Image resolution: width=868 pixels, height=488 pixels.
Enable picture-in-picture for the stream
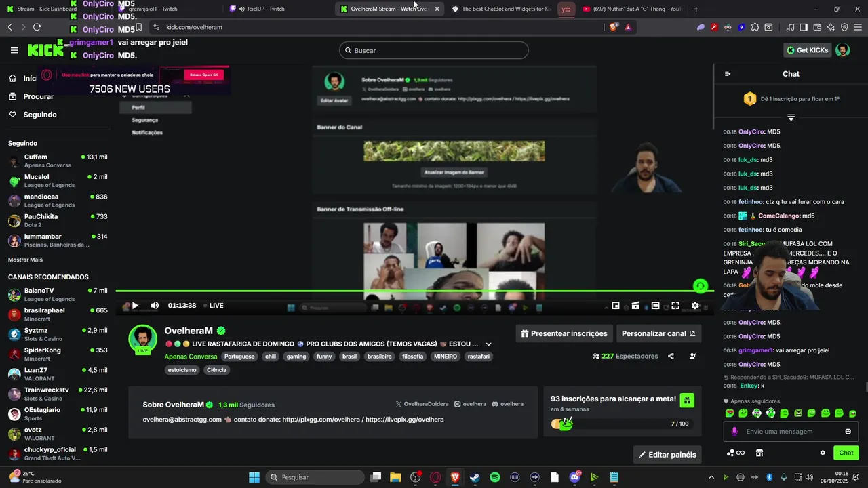point(616,306)
